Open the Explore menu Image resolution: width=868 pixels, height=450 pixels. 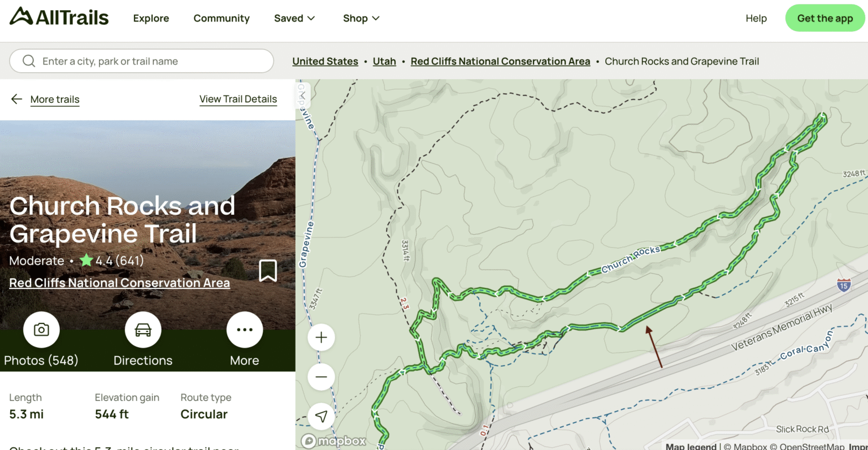tap(150, 18)
